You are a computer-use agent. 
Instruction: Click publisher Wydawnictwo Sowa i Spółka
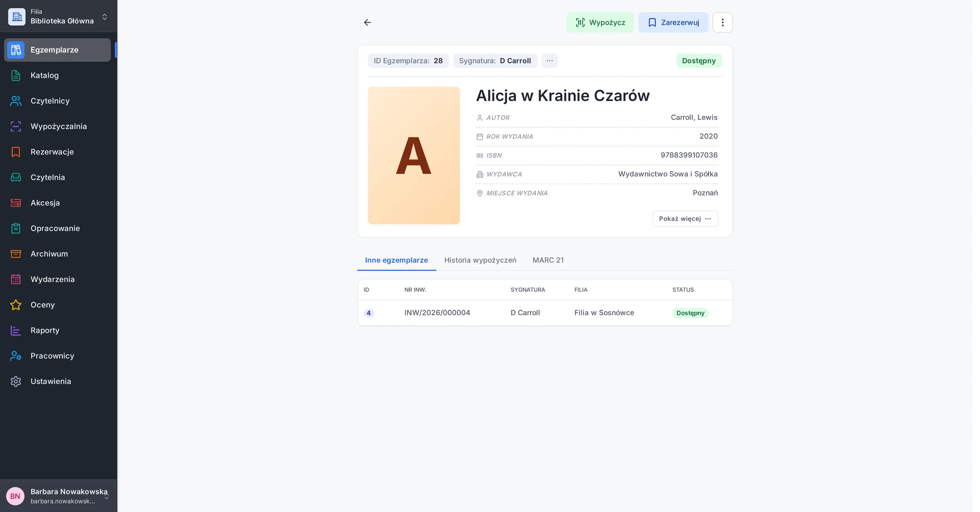pos(668,174)
